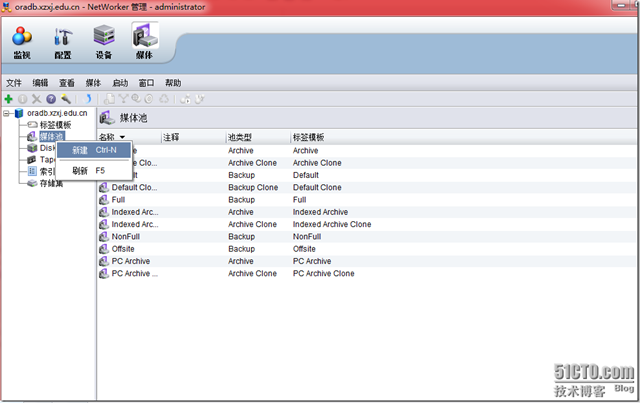Click the 媒体池 panel header icon
The height and width of the screenshot is (403, 640).
coord(107,118)
